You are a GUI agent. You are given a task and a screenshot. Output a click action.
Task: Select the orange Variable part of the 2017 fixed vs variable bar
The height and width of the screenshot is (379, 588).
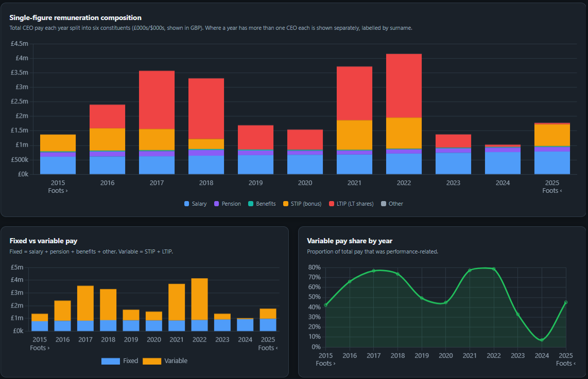click(x=85, y=303)
